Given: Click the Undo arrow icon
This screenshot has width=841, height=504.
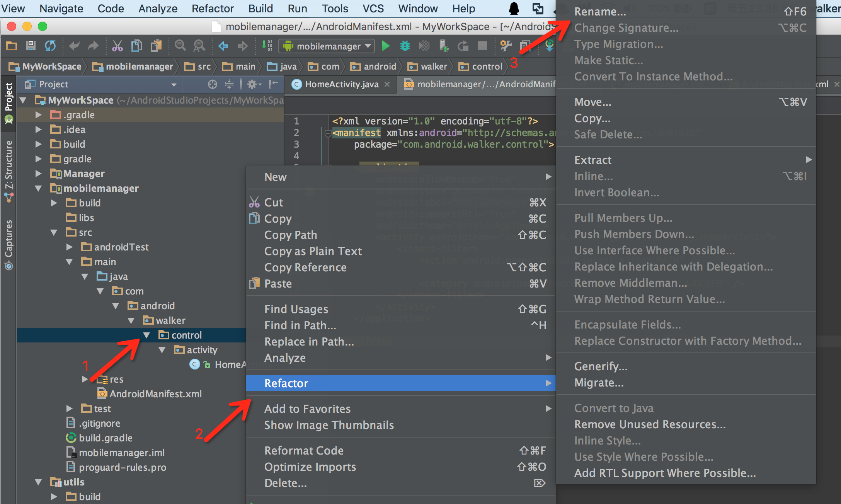Looking at the screenshot, I should coord(74,46).
